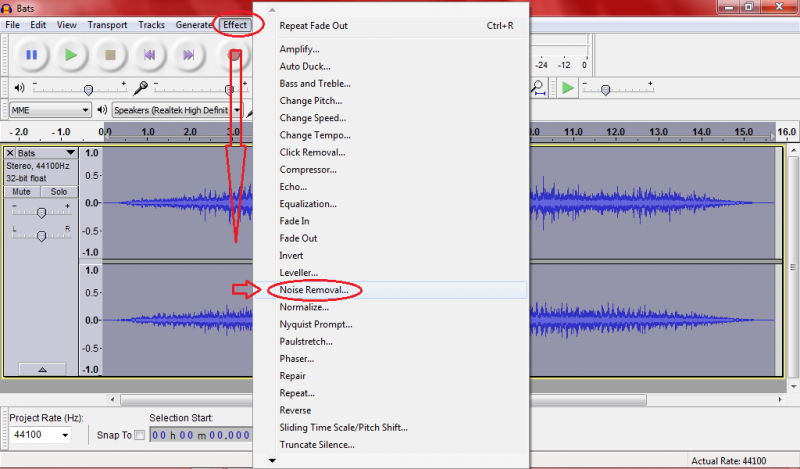This screenshot has height=469, width=800.
Task: Close the Bats track with X
Action: [x=10, y=153]
